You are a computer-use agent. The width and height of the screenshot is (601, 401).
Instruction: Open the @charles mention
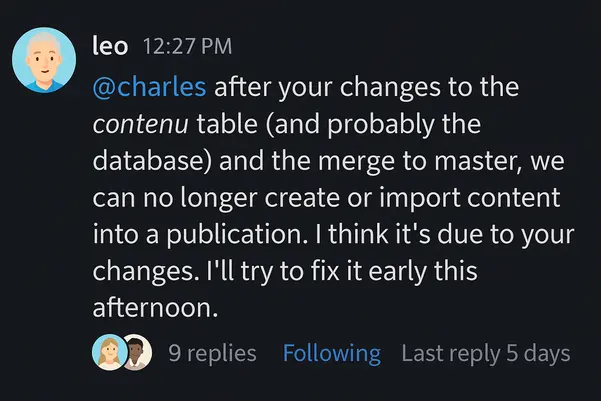(149, 87)
